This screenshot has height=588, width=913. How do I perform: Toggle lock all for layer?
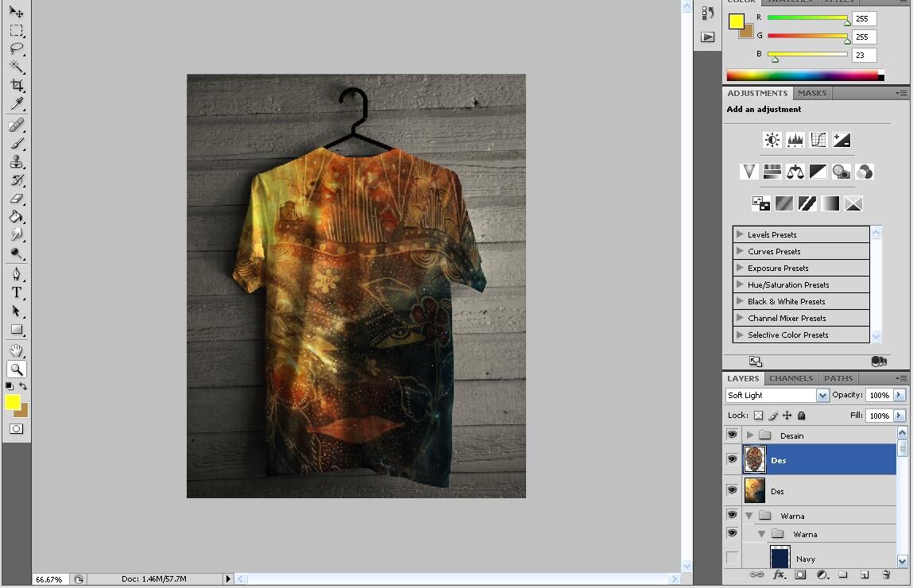tap(801, 415)
